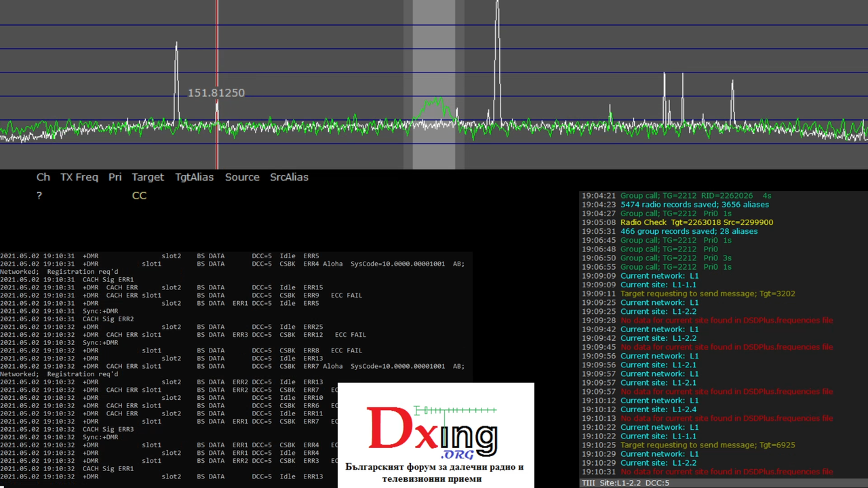
Task: Click the slot2 "Idle ERR25" console line
Action: click(x=161, y=327)
